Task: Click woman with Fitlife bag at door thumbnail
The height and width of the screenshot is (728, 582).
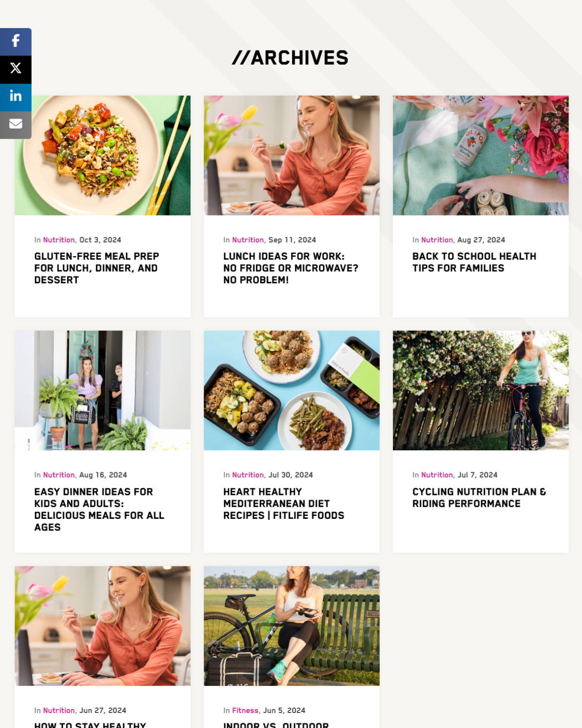Action: (x=102, y=390)
